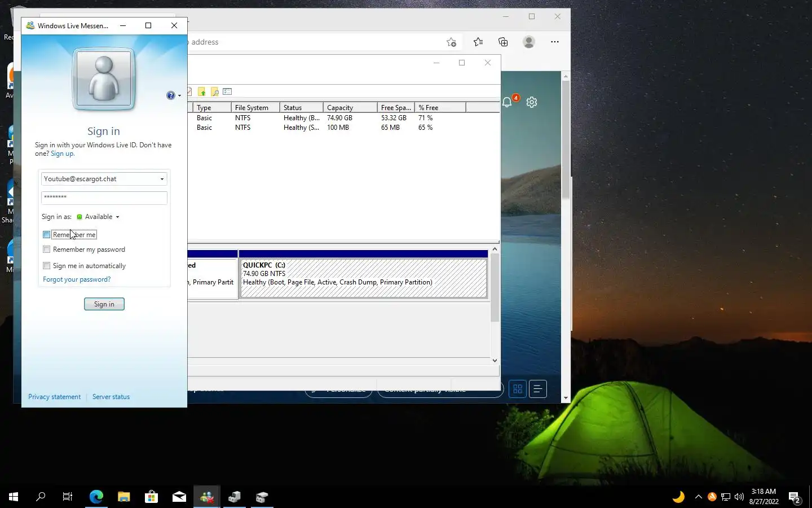Image resolution: width=812 pixels, height=508 pixels.
Task: Tick the Remember me checkbox
Action: pos(46,234)
